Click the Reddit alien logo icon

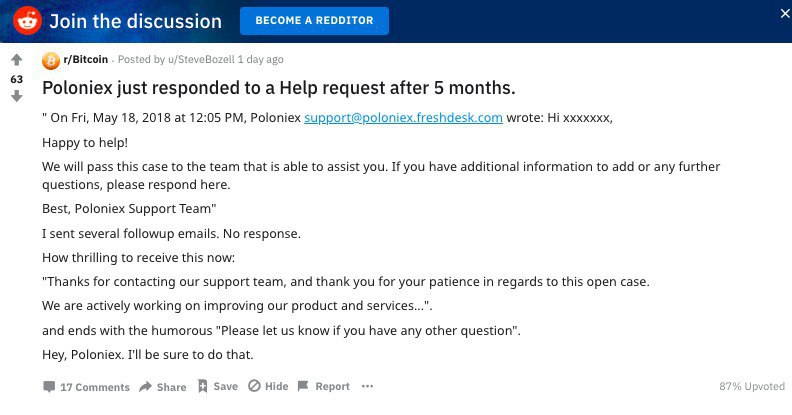[27, 21]
